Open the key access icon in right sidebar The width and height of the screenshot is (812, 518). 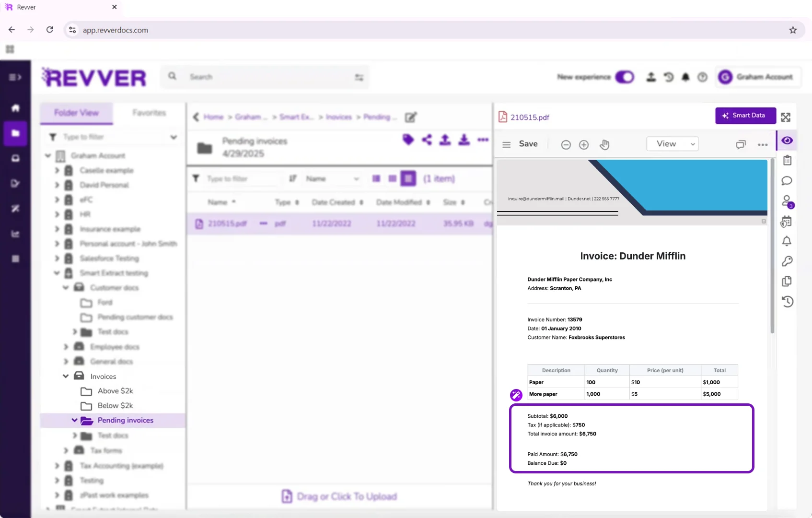pos(787,261)
